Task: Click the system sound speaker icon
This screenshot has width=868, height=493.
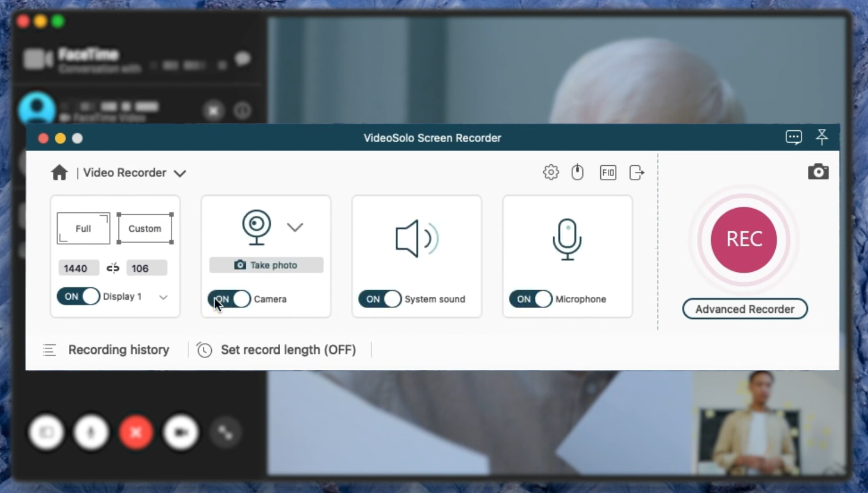Action: pos(417,238)
